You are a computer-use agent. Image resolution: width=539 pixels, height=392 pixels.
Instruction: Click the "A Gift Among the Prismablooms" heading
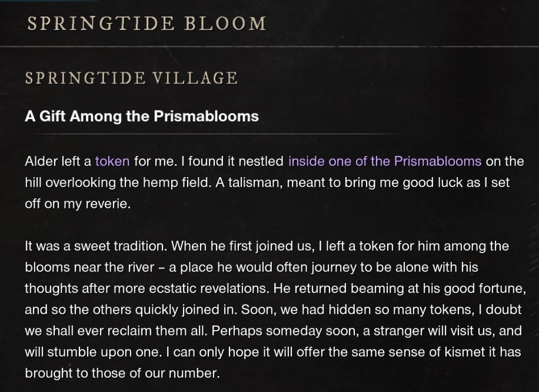pyautogui.click(x=142, y=116)
